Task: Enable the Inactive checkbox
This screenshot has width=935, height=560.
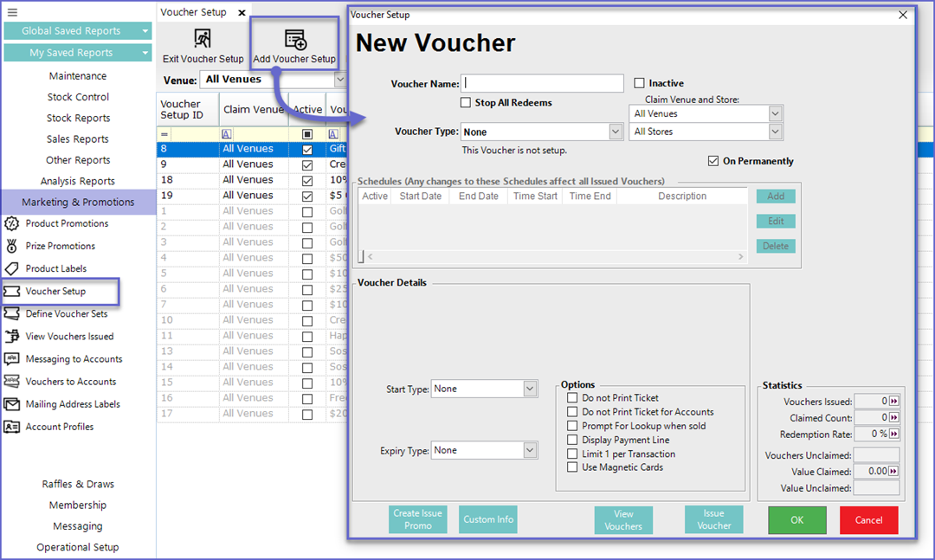Action: click(x=640, y=83)
